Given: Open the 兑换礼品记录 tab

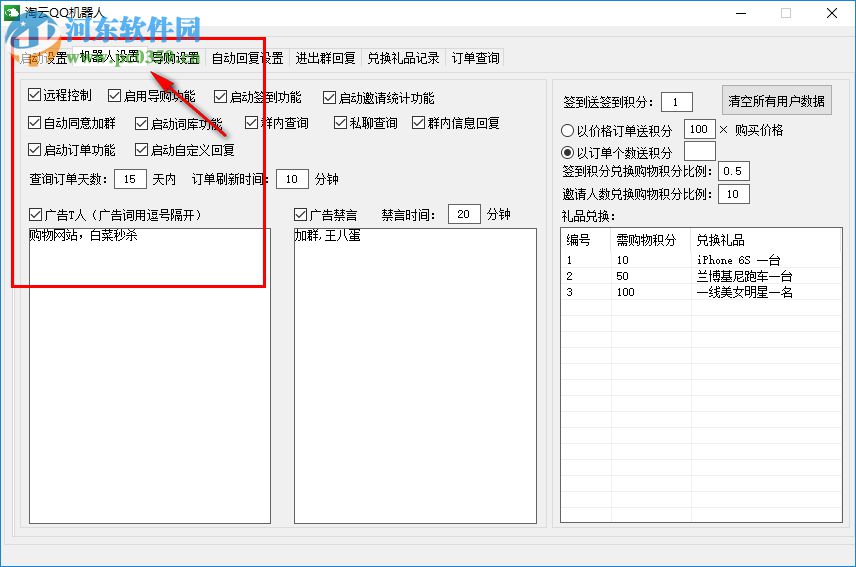Looking at the screenshot, I should coord(403,58).
